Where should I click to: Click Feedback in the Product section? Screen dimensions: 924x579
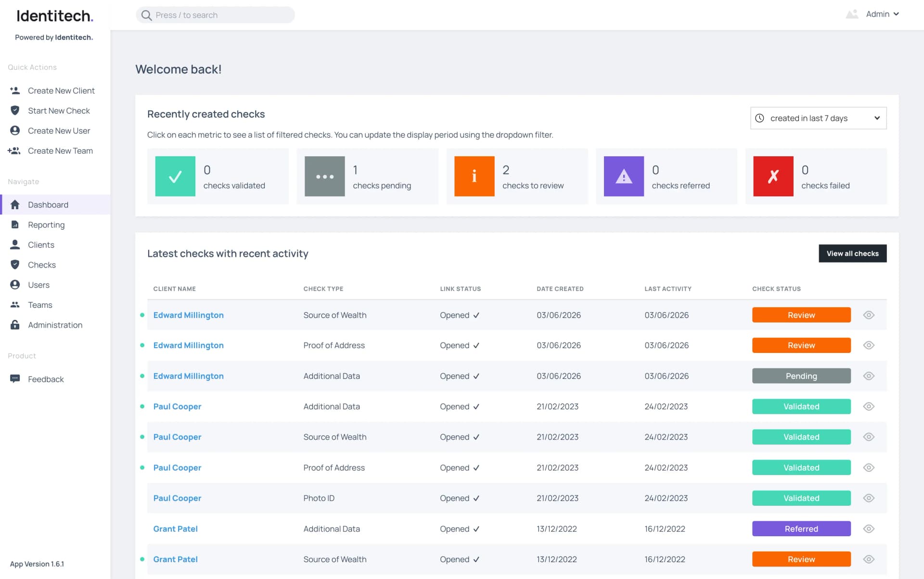(x=55, y=379)
